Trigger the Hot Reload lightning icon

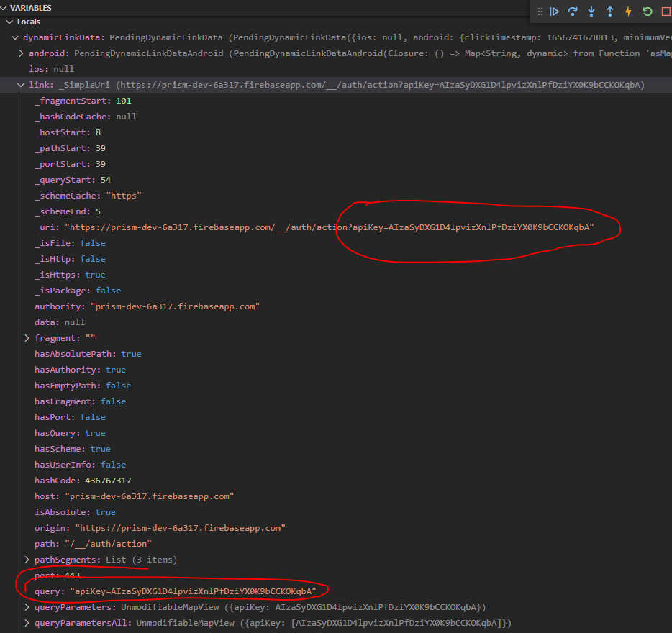click(x=628, y=12)
